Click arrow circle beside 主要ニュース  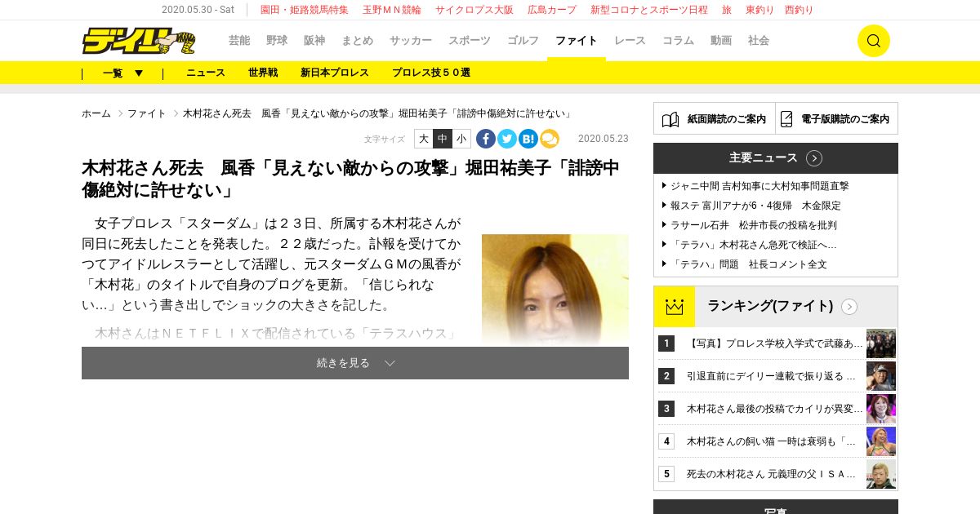(814, 158)
